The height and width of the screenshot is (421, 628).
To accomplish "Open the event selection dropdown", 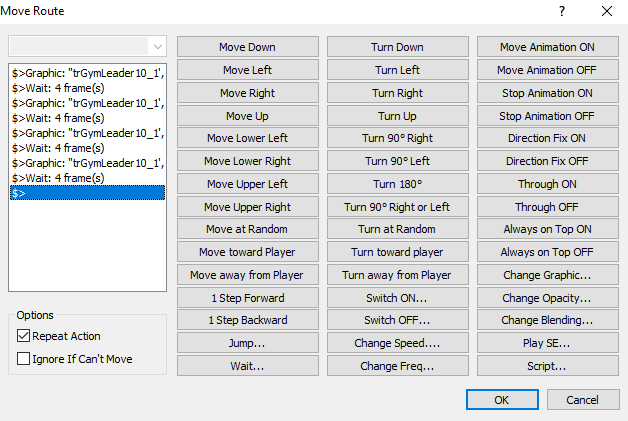I will [x=157, y=46].
